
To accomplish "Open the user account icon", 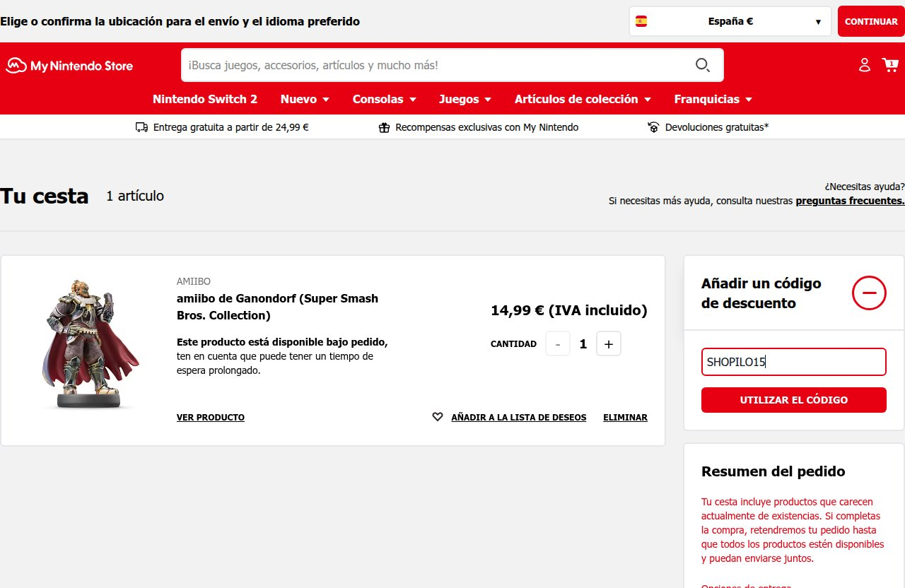I will (864, 65).
